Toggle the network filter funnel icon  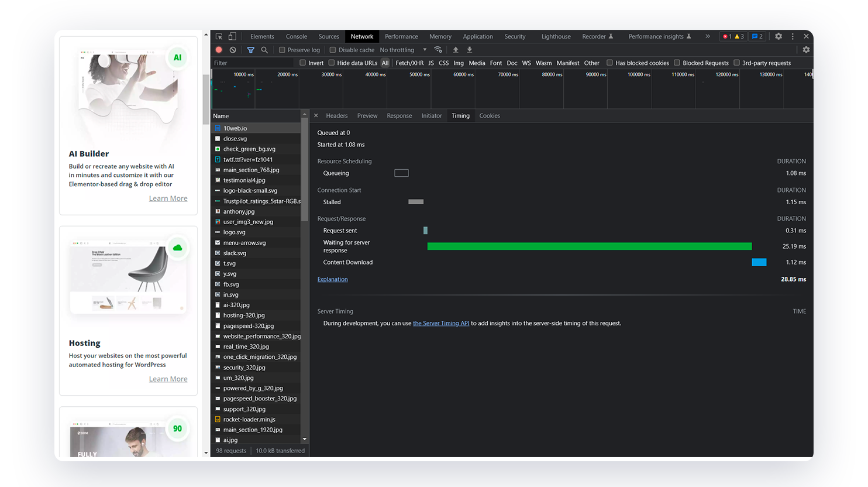(250, 50)
